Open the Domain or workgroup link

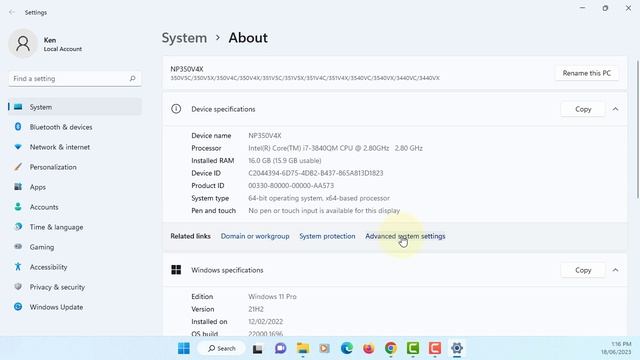pos(255,236)
